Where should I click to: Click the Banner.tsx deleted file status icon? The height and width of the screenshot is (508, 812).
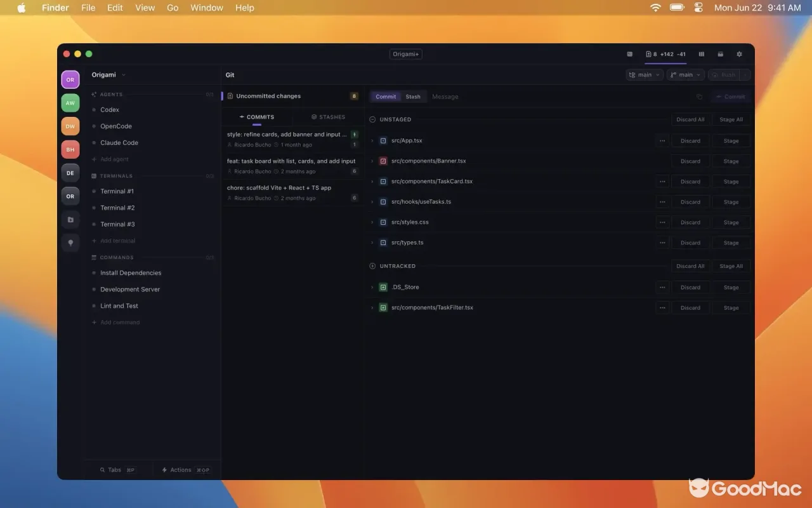click(383, 161)
